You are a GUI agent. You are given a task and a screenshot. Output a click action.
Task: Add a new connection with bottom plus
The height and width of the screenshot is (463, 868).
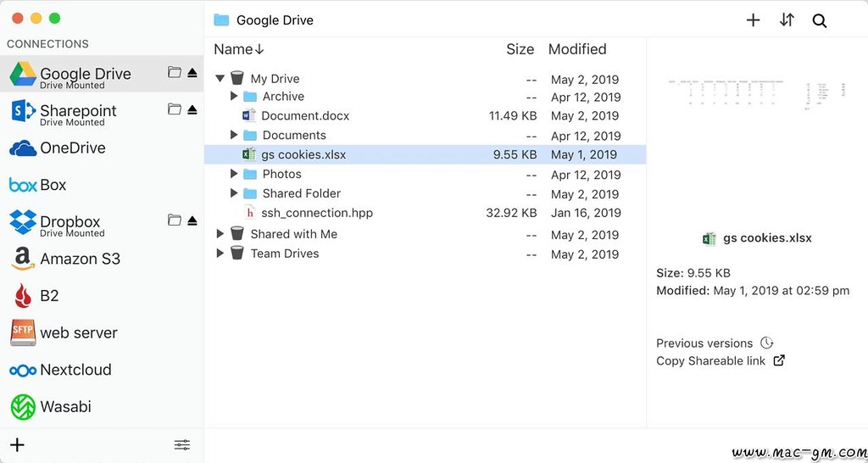click(x=17, y=444)
